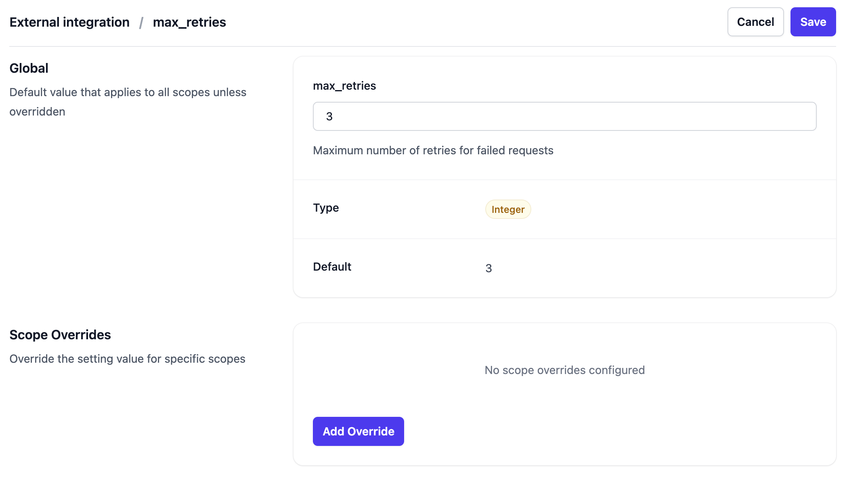Screen dimensions: 868x496
Task: Click 'No scope overrides configured' message
Action: click(564, 370)
